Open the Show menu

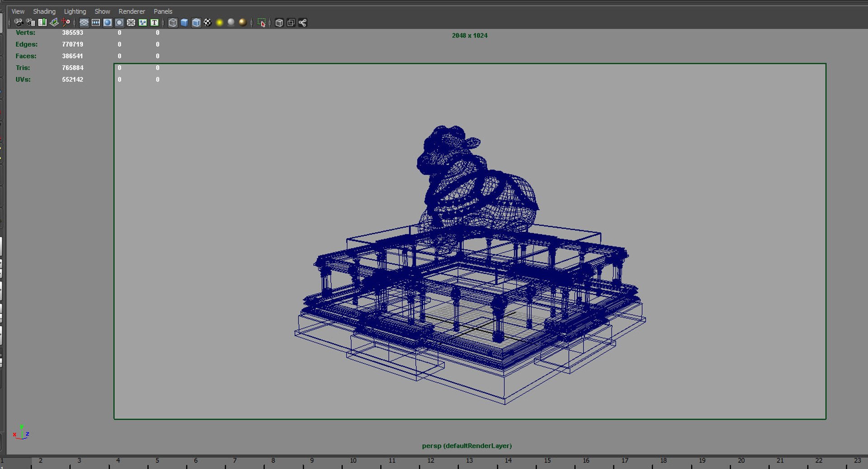[102, 11]
